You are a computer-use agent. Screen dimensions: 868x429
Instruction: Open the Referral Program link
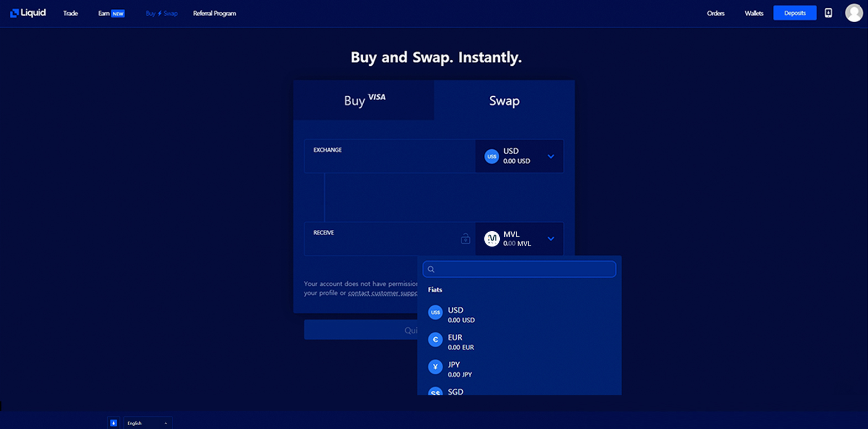[215, 13]
